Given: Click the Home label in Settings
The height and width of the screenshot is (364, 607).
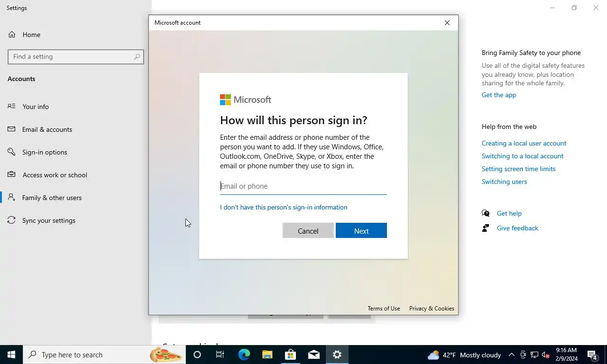Looking at the screenshot, I should pyautogui.click(x=31, y=35).
